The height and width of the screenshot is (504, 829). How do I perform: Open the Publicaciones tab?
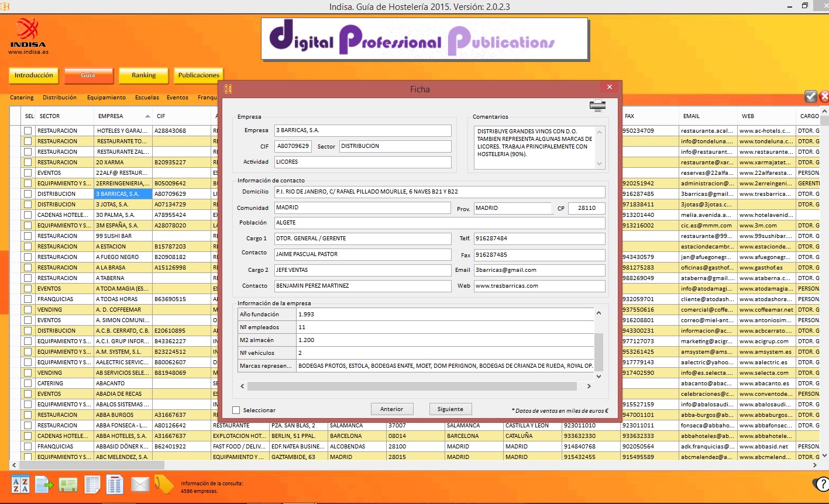click(199, 75)
